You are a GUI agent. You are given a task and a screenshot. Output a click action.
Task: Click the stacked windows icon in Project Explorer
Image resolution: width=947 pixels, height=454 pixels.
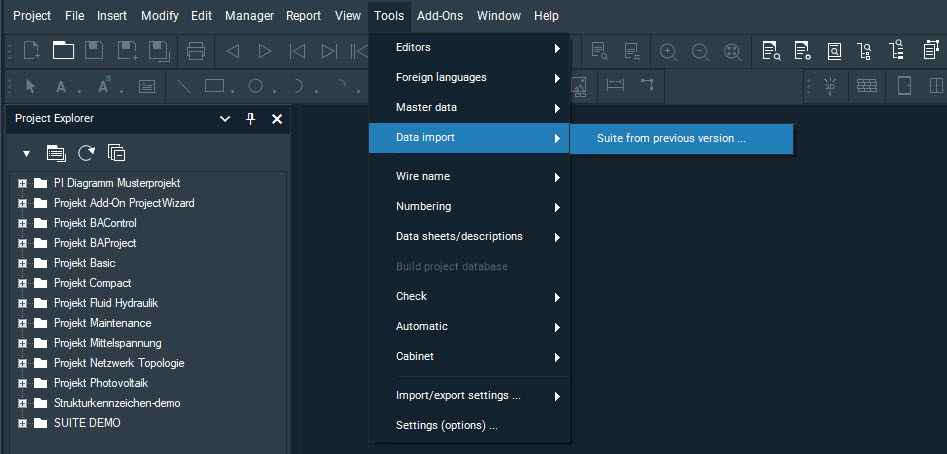(x=117, y=153)
